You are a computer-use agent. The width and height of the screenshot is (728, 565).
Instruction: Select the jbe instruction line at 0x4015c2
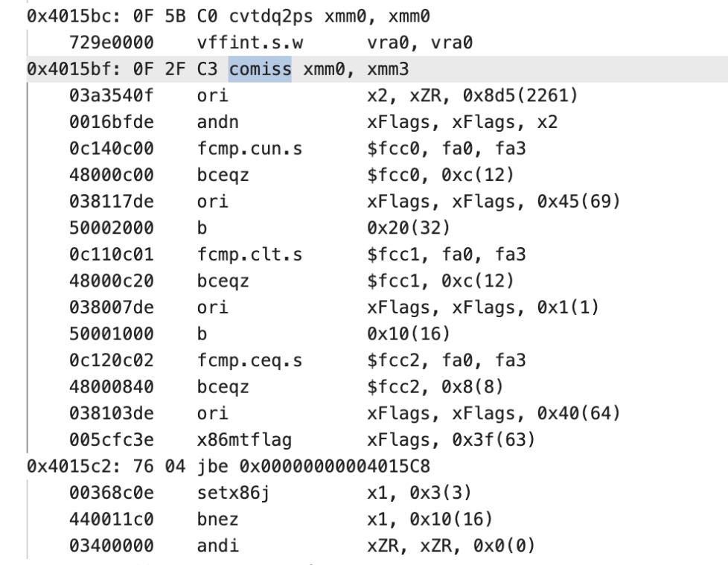point(228,466)
